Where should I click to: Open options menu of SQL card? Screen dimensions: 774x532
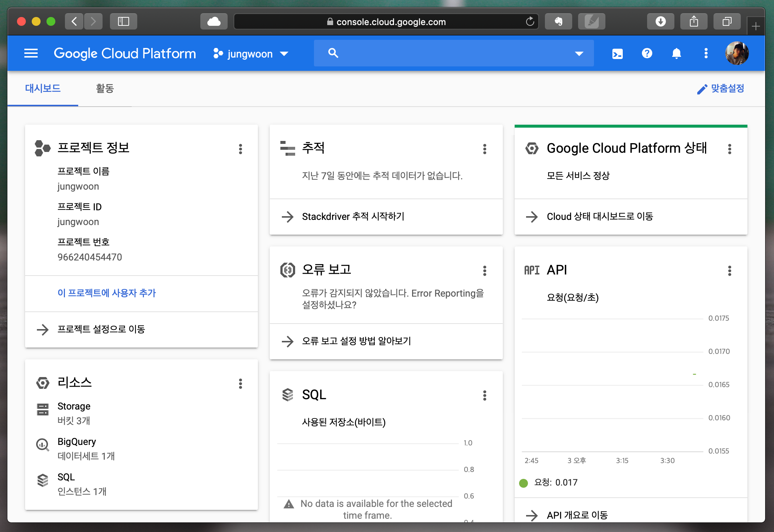(x=484, y=395)
